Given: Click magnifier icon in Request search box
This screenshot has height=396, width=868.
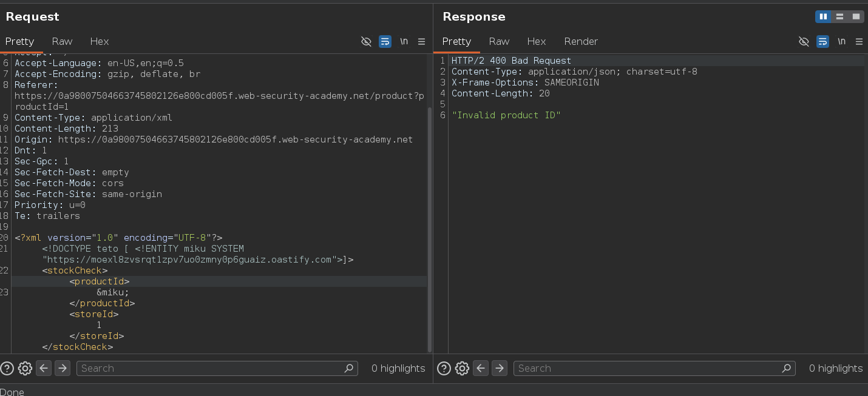Looking at the screenshot, I should pos(349,368).
